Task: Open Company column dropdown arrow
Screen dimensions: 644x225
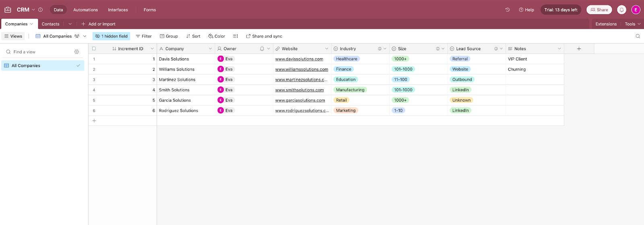Action: point(210,49)
